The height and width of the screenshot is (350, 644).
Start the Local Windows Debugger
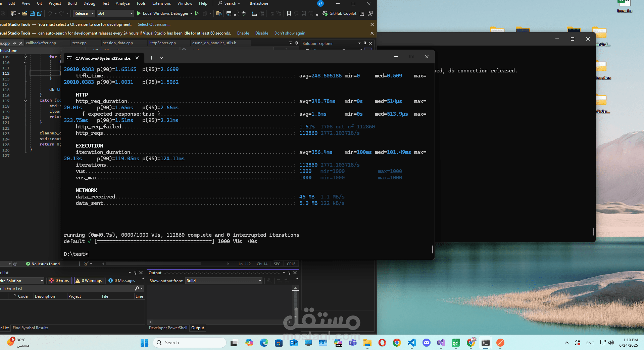click(x=163, y=13)
